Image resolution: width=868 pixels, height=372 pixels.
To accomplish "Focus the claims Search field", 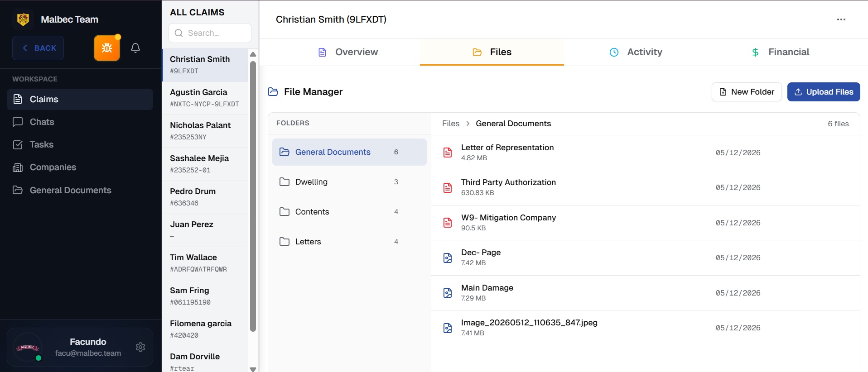I will pyautogui.click(x=210, y=33).
